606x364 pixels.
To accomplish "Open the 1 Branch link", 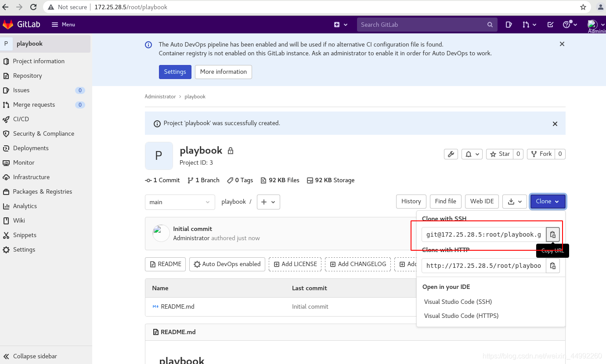I will pyautogui.click(x=203, y=180).
